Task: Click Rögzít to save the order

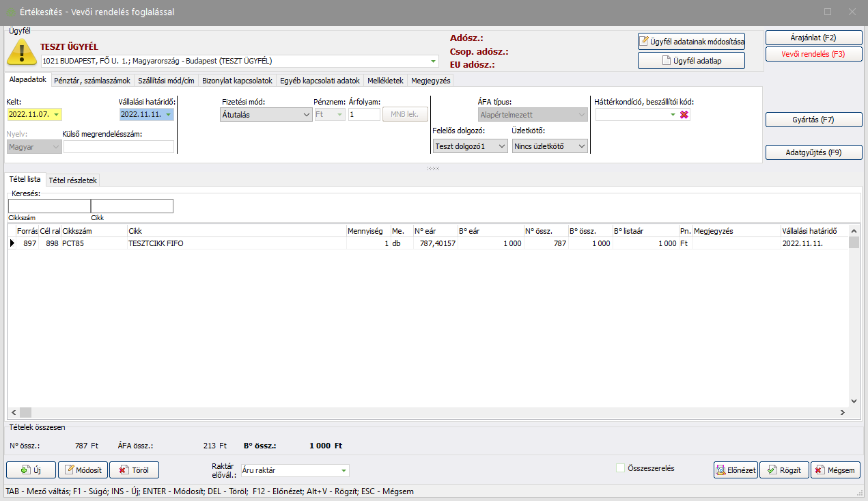Action: pos(784,470)
